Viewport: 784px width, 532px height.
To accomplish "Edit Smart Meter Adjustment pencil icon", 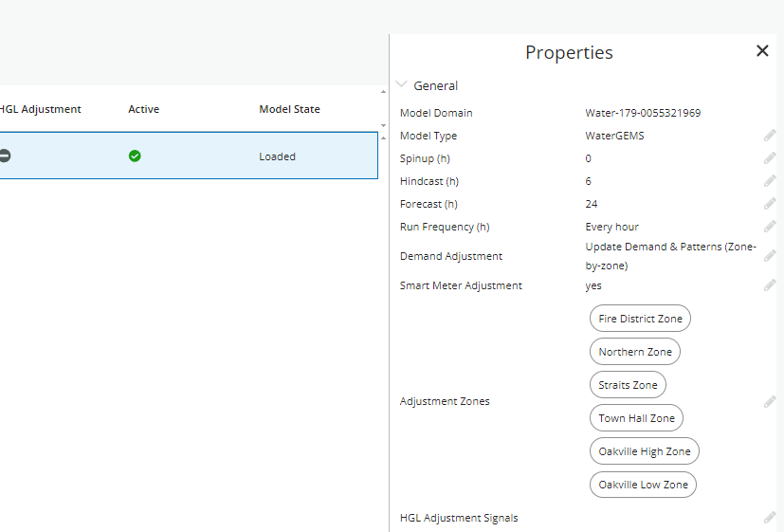I will 770,285.
